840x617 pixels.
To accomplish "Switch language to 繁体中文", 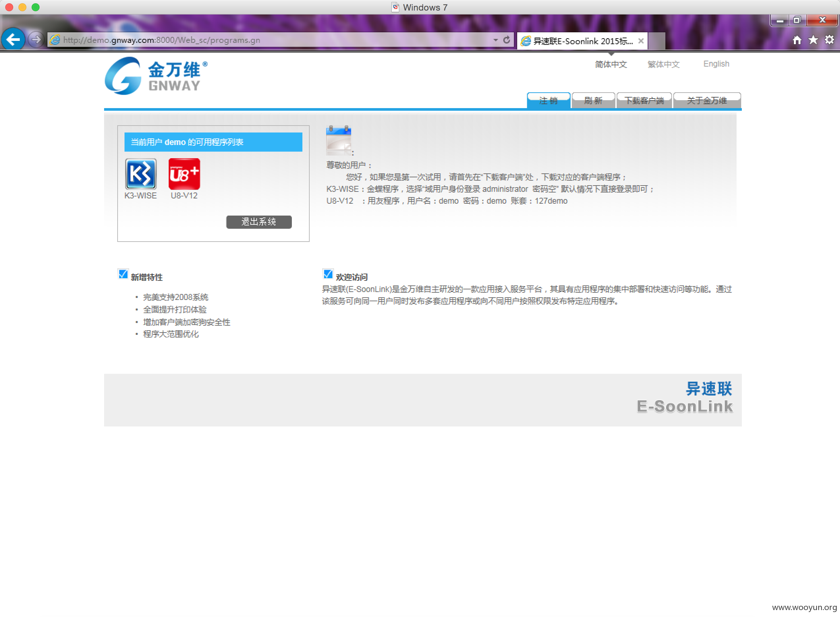I will (663, 64).
